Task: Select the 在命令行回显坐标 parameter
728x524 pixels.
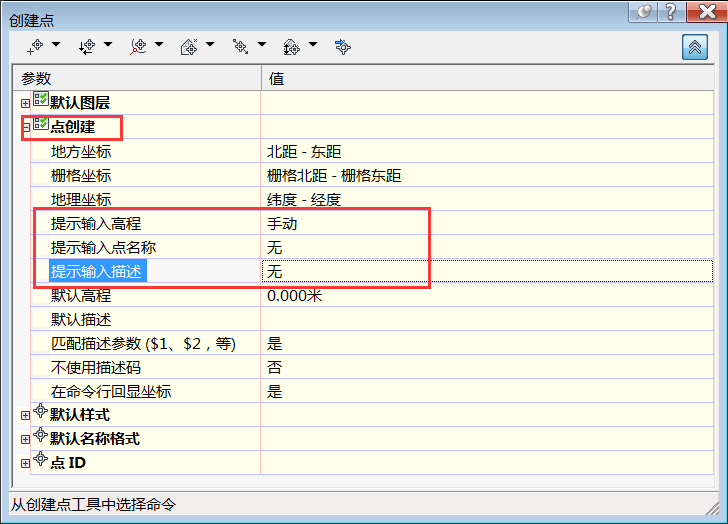Action: 111,392
